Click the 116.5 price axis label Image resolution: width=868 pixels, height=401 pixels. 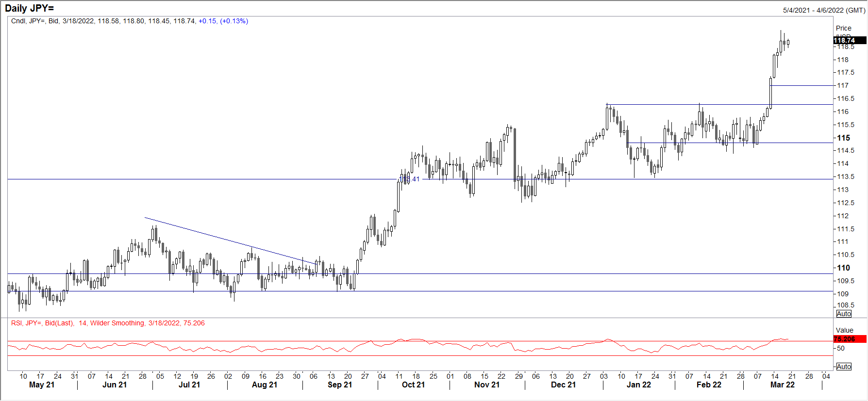click(x=846, y=98)
